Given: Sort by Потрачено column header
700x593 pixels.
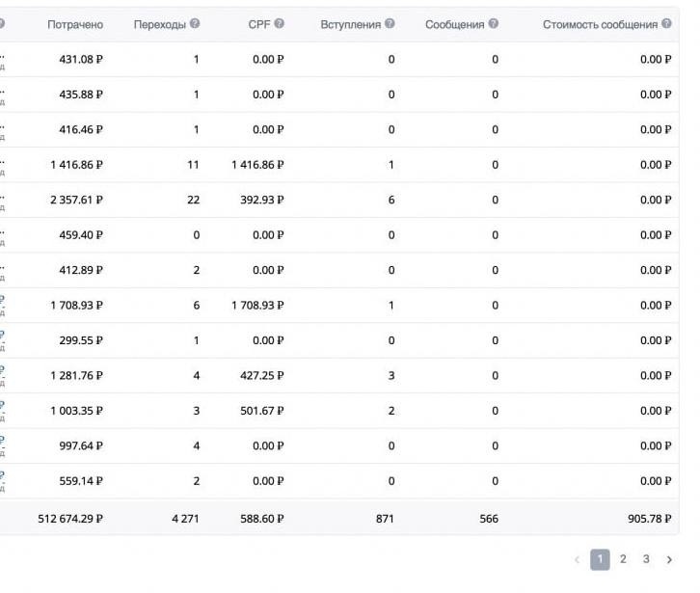Looking at the screenshot, I should click(75, 24).
